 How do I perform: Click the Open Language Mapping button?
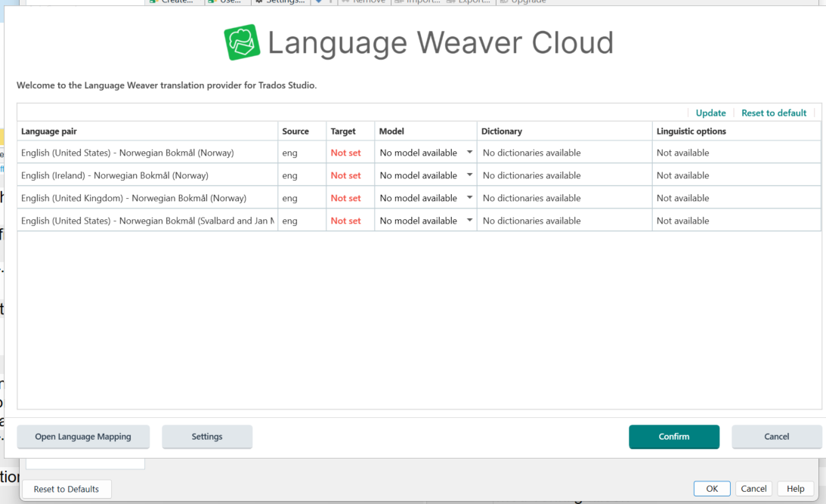pyautogui.click(x=83, y=437)
